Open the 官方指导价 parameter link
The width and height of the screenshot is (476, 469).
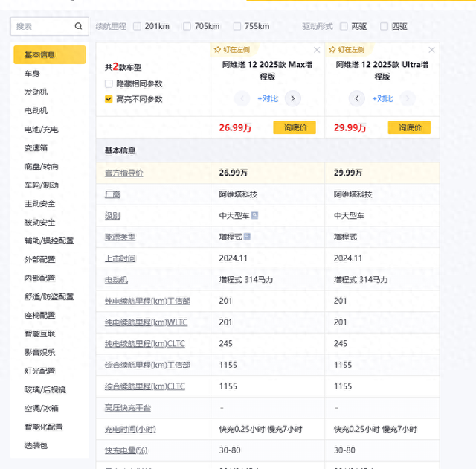(x=124, y=173)
